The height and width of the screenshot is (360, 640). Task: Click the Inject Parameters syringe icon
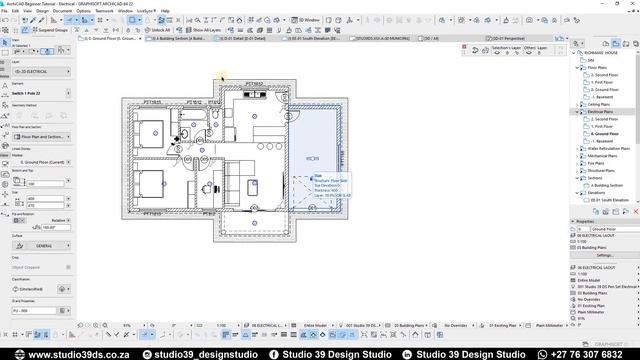pyautogui.click(x=41, y=20)
